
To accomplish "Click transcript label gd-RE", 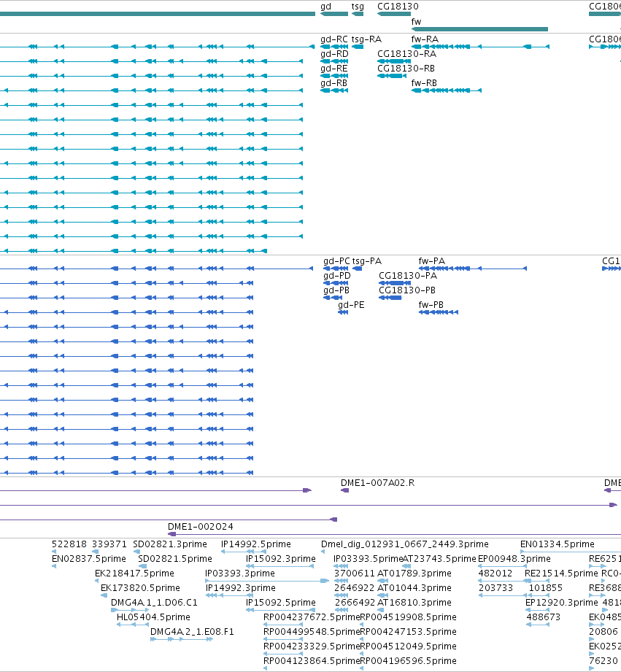I will tap(334, 69).
